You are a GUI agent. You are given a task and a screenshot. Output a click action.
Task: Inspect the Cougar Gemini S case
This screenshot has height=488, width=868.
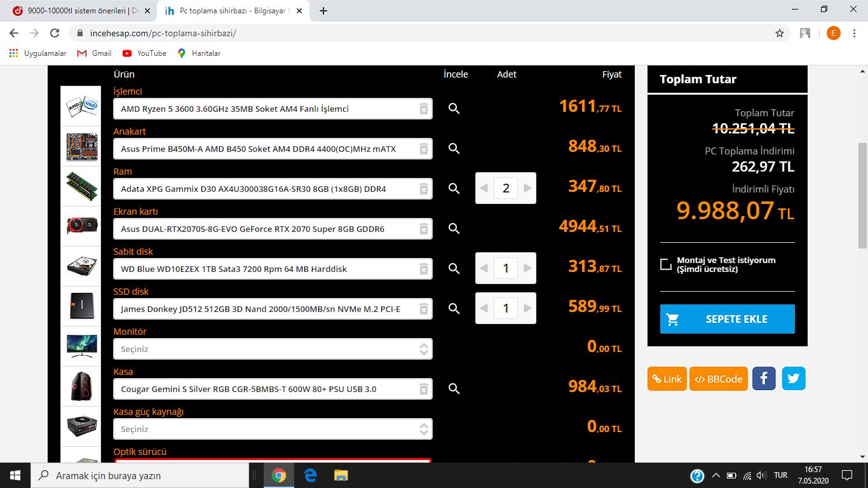coord(454,389)
